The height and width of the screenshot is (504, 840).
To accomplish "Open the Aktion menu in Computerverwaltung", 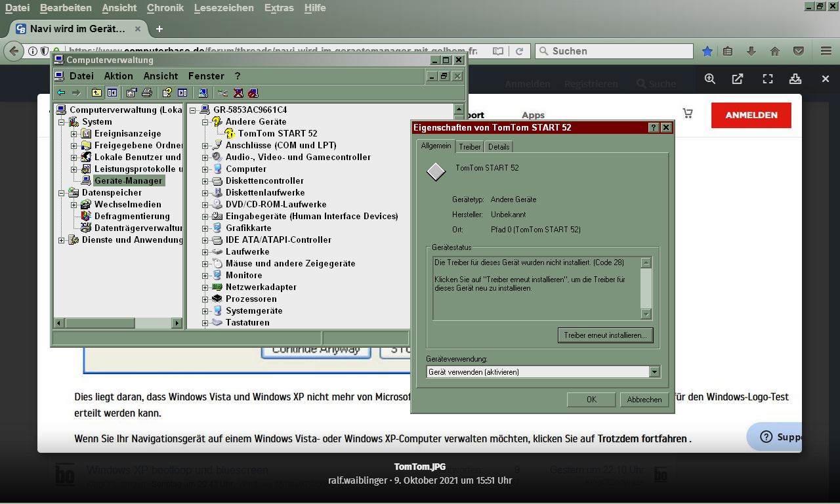I will (x=118, y=76).
